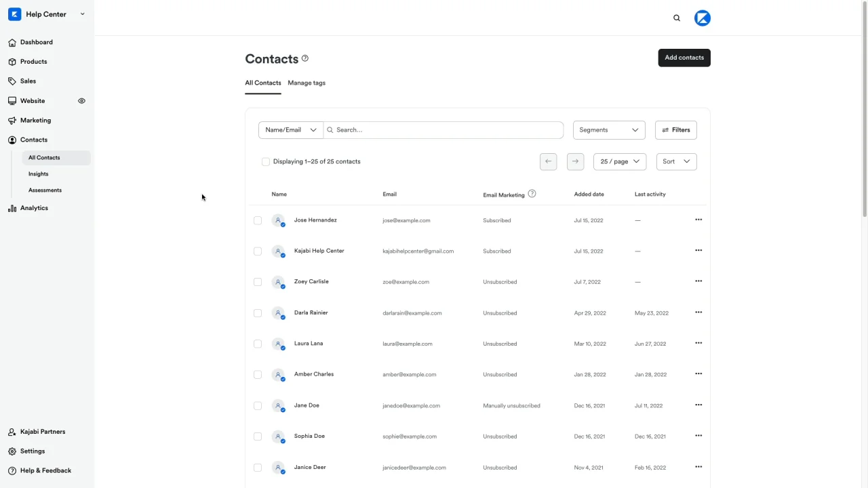Check the box for Sophia Doe
The width and height of the screenshot is (868, 488).
(258, 436)
